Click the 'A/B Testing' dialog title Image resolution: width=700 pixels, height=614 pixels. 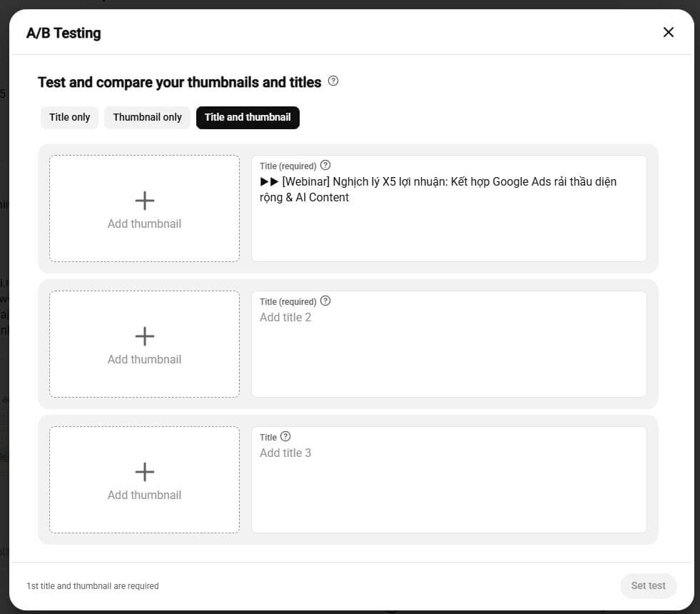(64, 33)
